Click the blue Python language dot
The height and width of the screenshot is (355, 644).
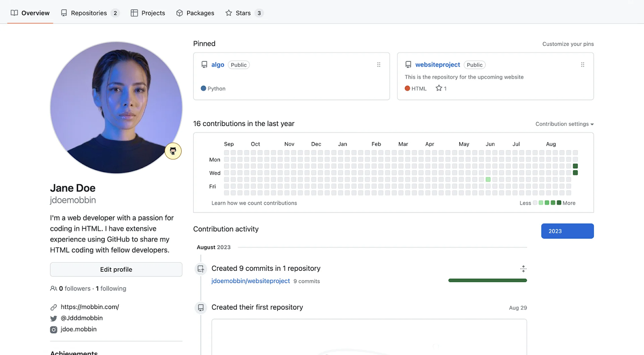[x=203, y=88]
